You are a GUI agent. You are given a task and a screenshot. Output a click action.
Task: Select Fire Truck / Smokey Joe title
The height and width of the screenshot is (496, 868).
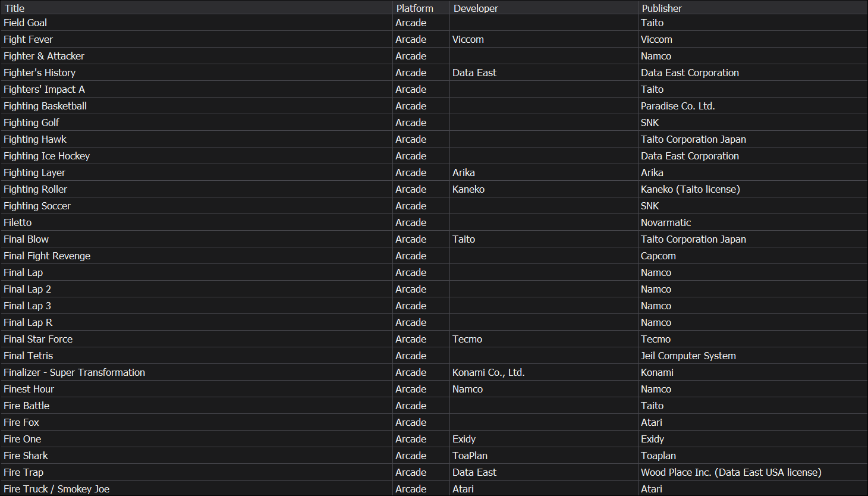(x=56, y=489)
